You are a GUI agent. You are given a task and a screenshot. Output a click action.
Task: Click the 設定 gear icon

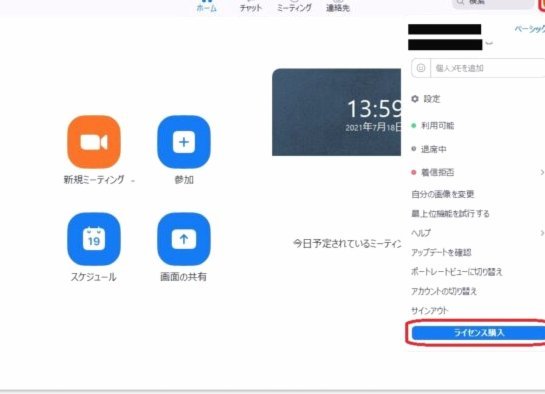pos(415,99)
